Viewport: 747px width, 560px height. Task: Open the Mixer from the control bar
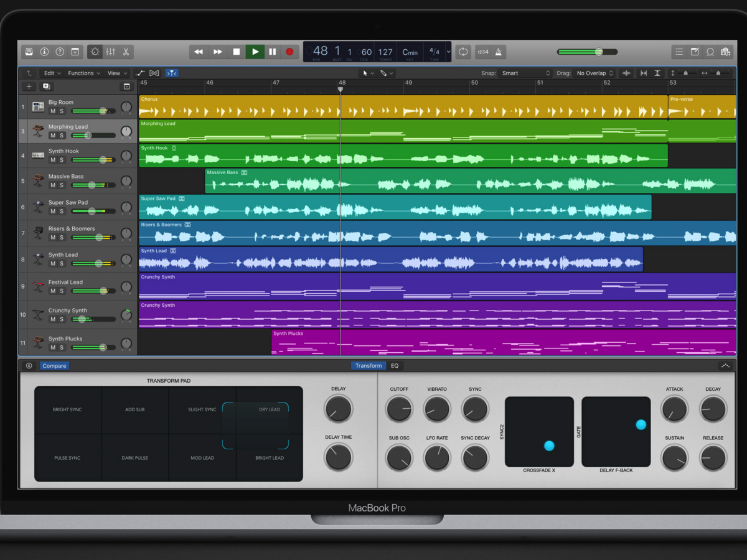coord(110,52)
